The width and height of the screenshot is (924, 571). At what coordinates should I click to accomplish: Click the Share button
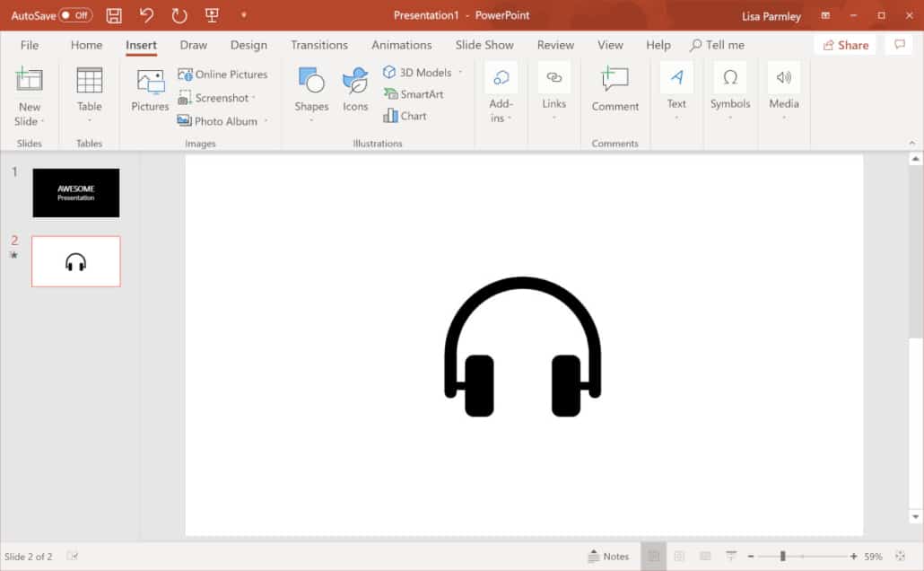click(x=844, y=45)
